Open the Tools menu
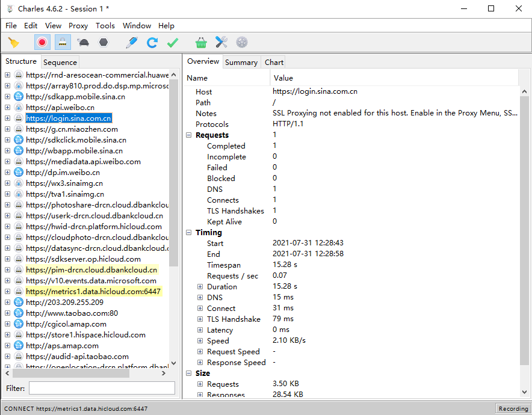 click(105, 26)
